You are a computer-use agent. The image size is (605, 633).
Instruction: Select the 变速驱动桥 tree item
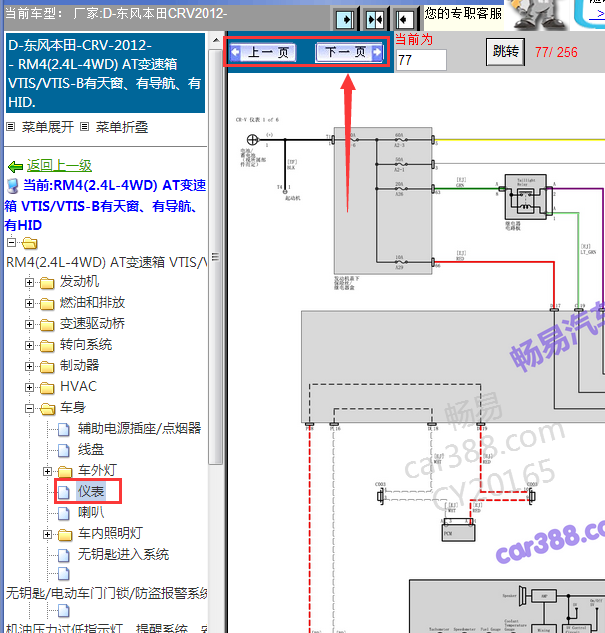(x=92, y=323)
